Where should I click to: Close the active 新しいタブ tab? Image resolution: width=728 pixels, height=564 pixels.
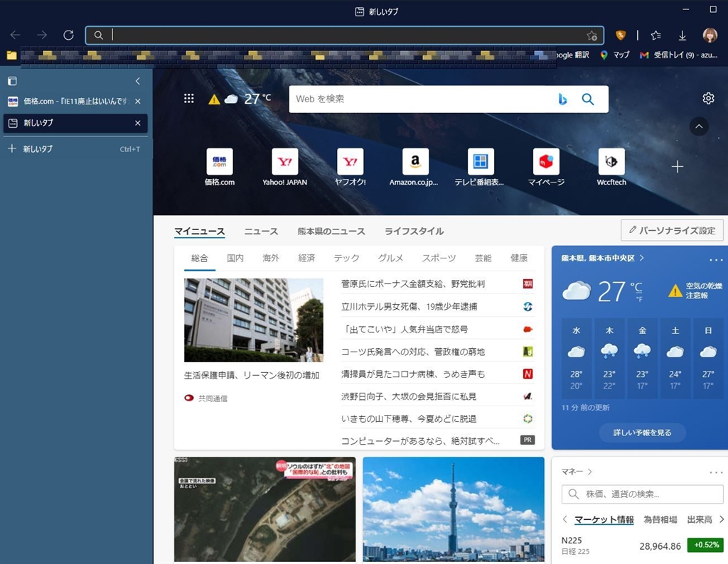(x=137, y=123)
